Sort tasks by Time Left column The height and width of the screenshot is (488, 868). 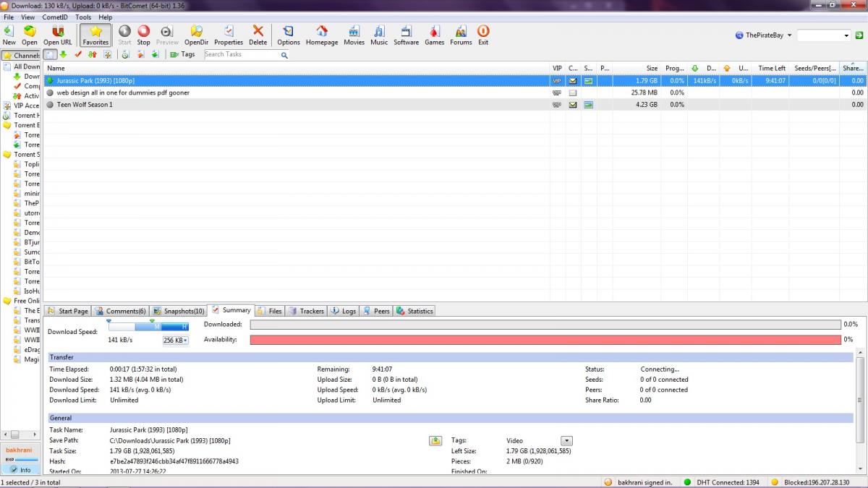pyautogui.click(x=771, y=68)
